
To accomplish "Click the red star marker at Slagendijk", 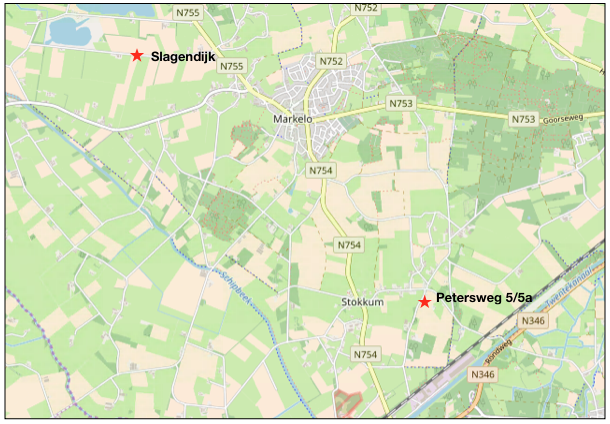I will pos(137,55).
